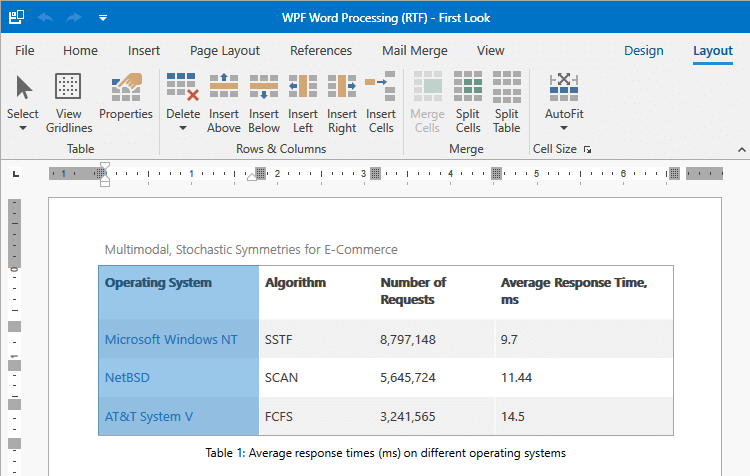The height and width of the screenshot is (476, 750).
Task: Switch to the Design tab
Action: pyautogui.click(x=643, y=51)
